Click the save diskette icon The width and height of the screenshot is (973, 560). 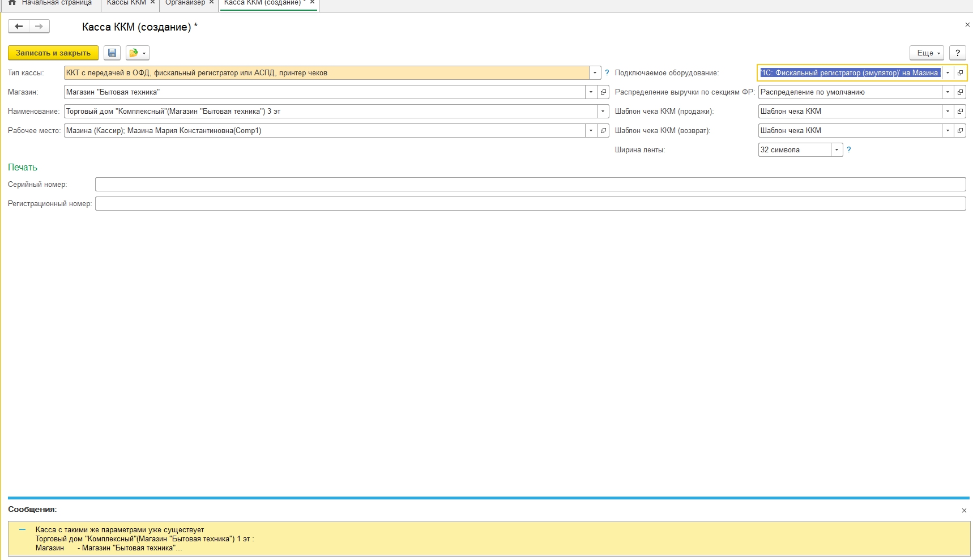click(112, 53)
